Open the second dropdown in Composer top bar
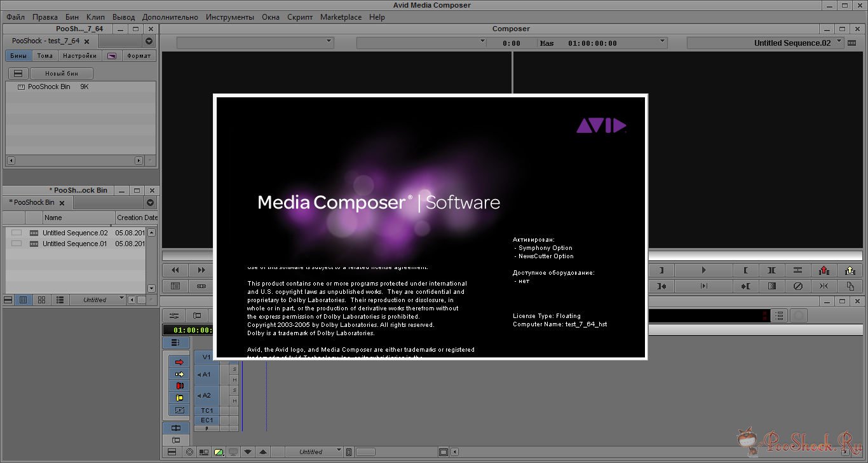This screenshot has height=463, width=868. point(421,42)
